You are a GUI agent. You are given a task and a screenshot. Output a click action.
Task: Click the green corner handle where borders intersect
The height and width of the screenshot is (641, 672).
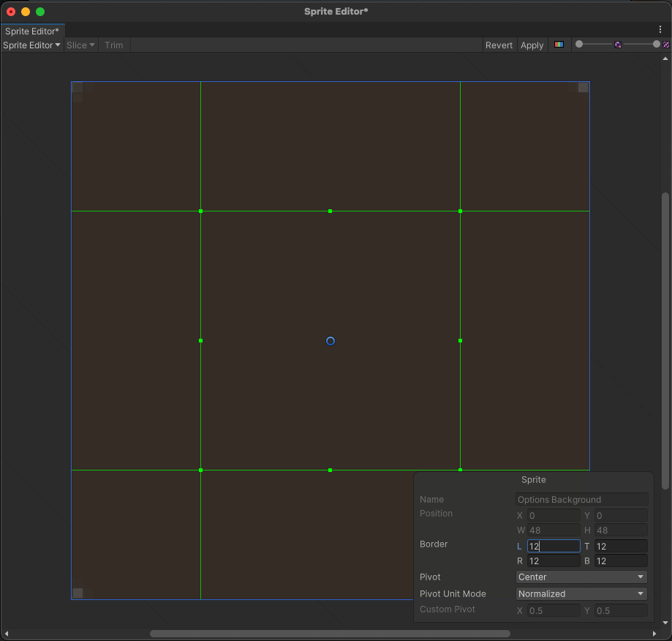200,211
